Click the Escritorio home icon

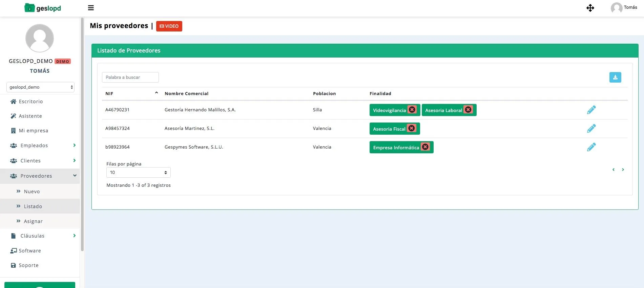click(14, 102)
